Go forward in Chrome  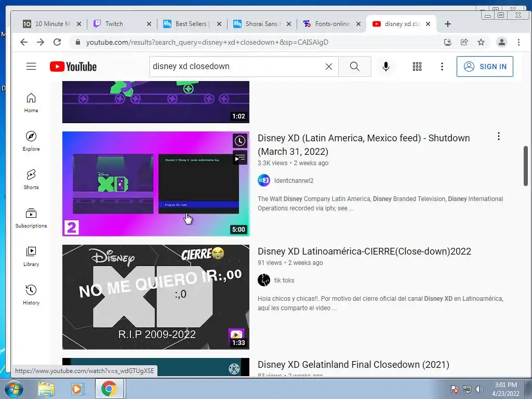41,42
